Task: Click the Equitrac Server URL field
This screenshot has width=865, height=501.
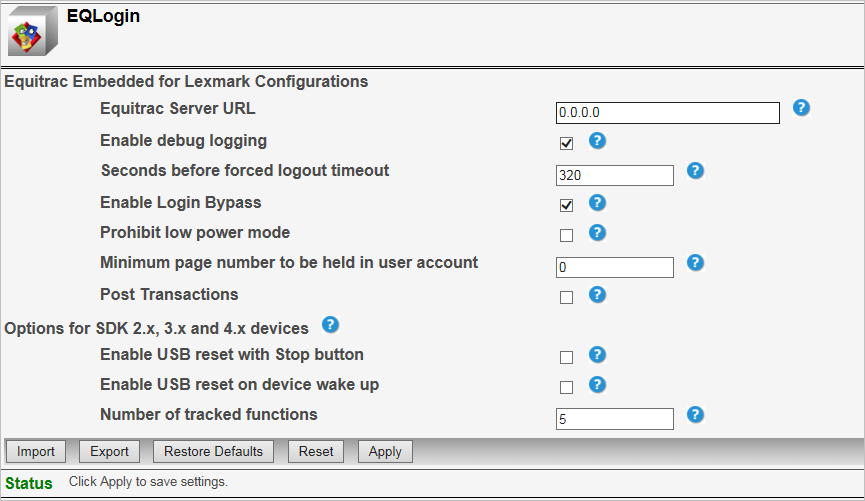Action: point(667,113)
